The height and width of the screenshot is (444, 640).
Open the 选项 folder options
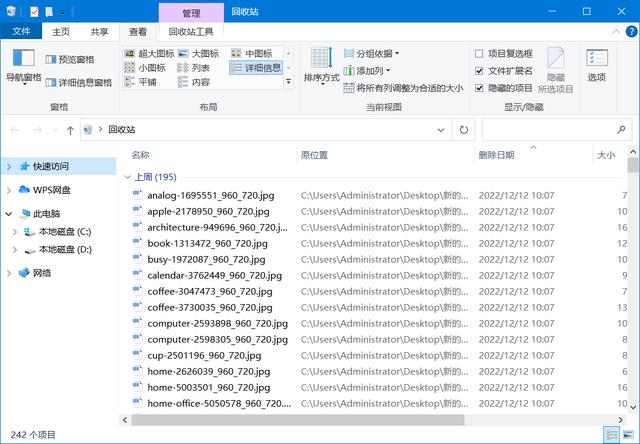pyautogui.click(x=597, y=66)
